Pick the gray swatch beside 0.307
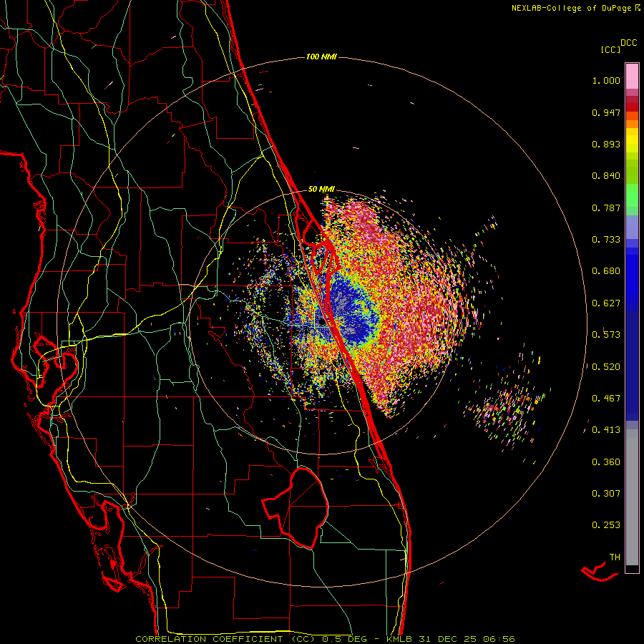 pos(632,497)
